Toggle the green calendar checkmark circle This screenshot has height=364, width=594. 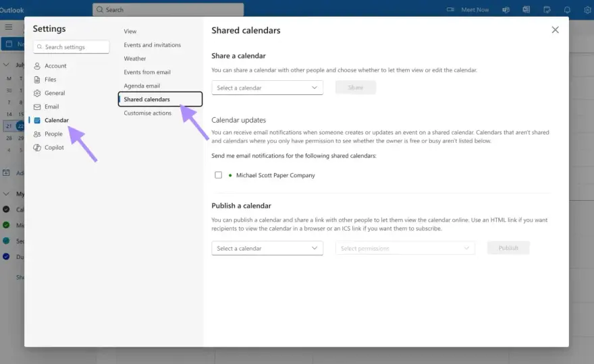point(6,225)
